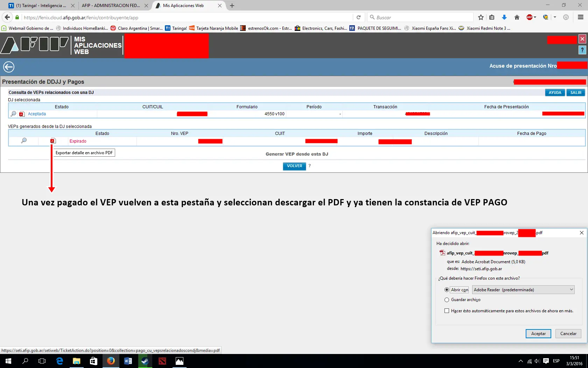The width and height of the screenshot is (588, 368).
Task: Open the bookmarks list icon in toolbar
Action: [492, 17]
